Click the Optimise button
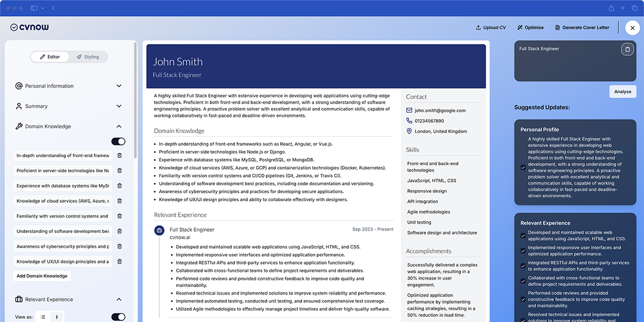 pyautogui.click(x=530, y=27)
